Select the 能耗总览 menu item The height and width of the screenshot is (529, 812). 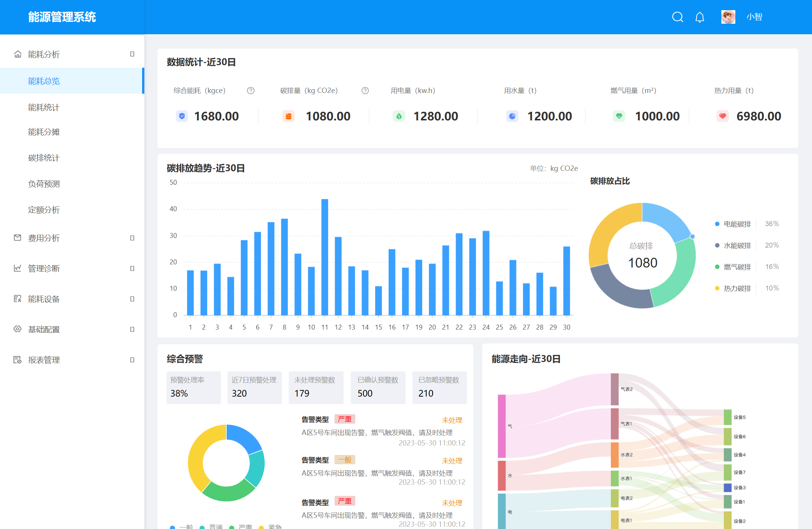tap(72, 81)
